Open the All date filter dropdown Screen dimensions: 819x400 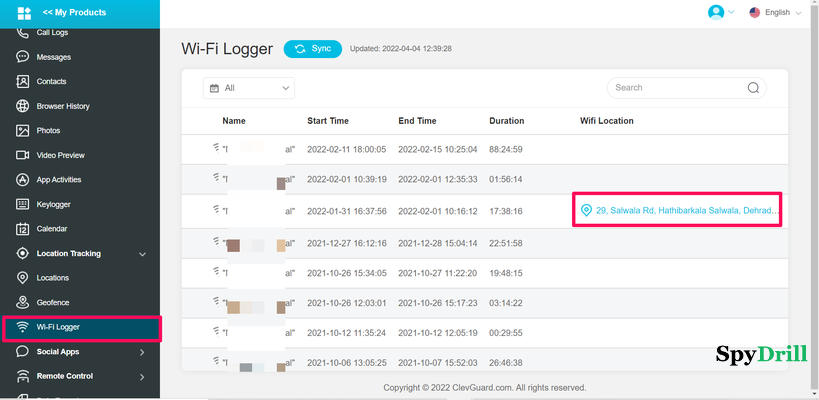249,88
